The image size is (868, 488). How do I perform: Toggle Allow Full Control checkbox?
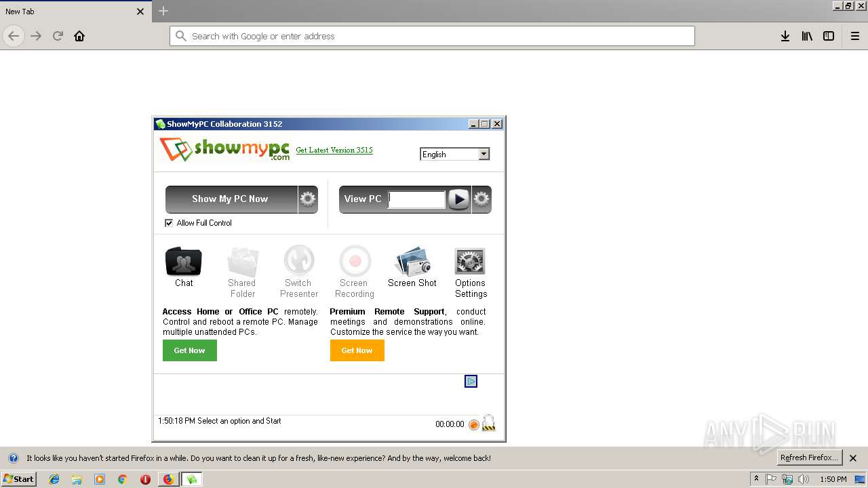[x=169, y=223]
